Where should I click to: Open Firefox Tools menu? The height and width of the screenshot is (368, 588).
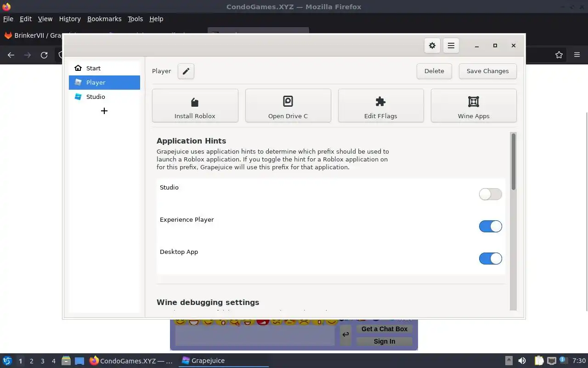135,19
